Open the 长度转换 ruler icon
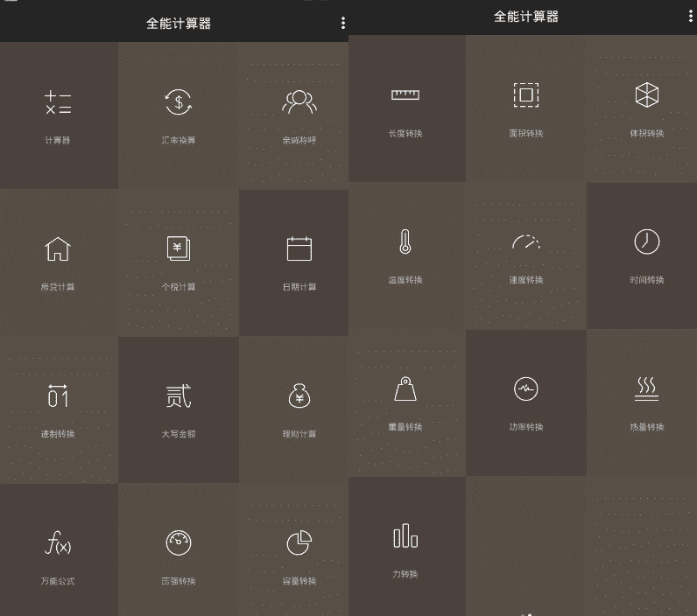Viewport: 697px width, 616px height. 405,94
